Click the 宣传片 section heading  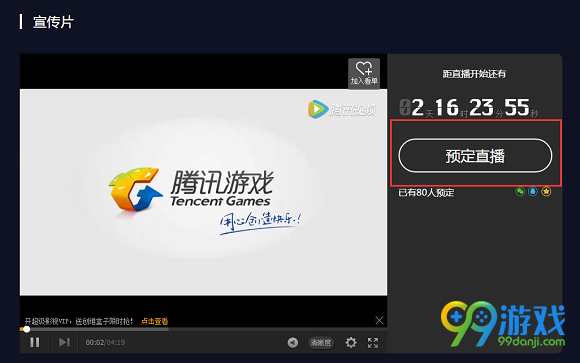53,22
